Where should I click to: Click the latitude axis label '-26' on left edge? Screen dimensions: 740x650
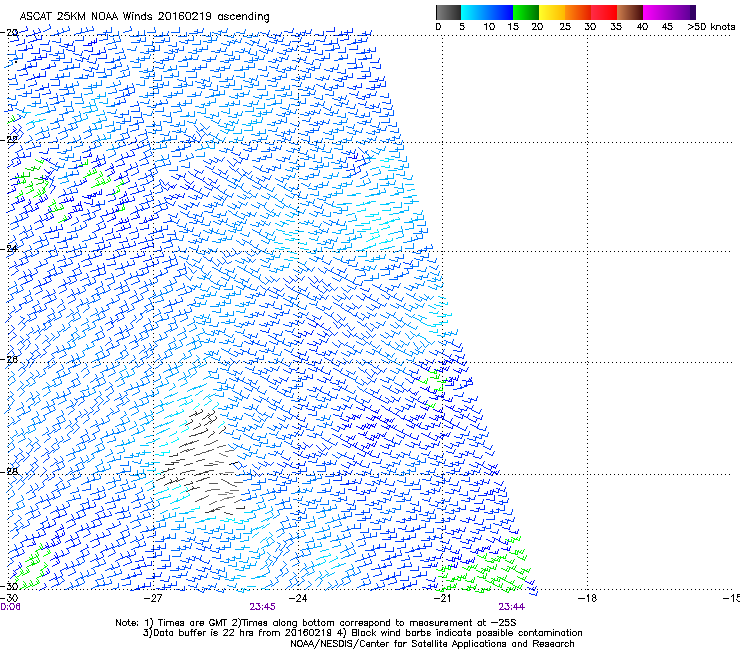pos(9,360)
